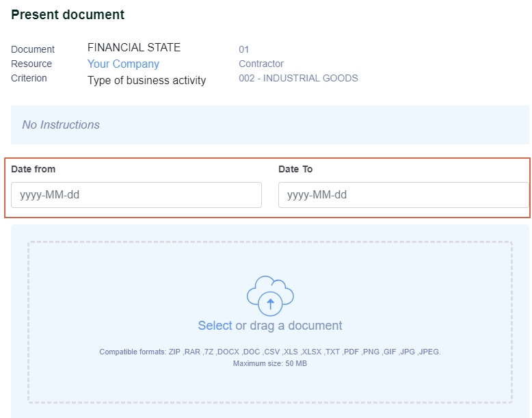Viewport: 532px width, 418px height.
Task: Click the cloud upload icon
Action: point(270,296)
